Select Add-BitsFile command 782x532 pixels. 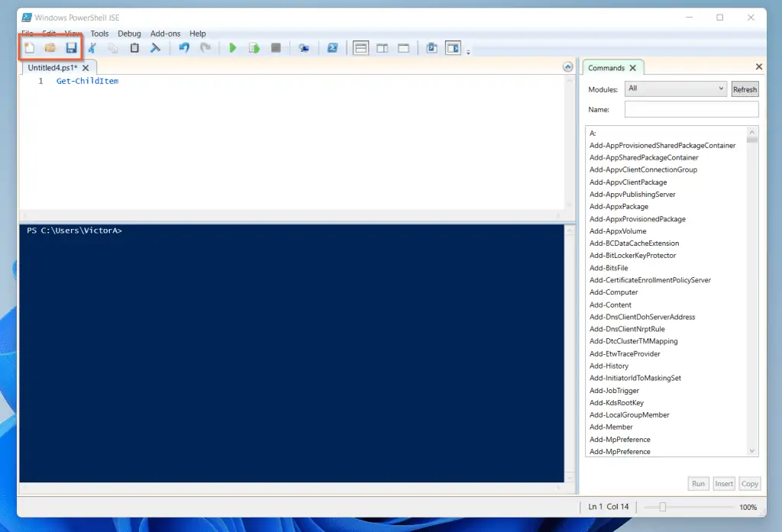point(609,268)
